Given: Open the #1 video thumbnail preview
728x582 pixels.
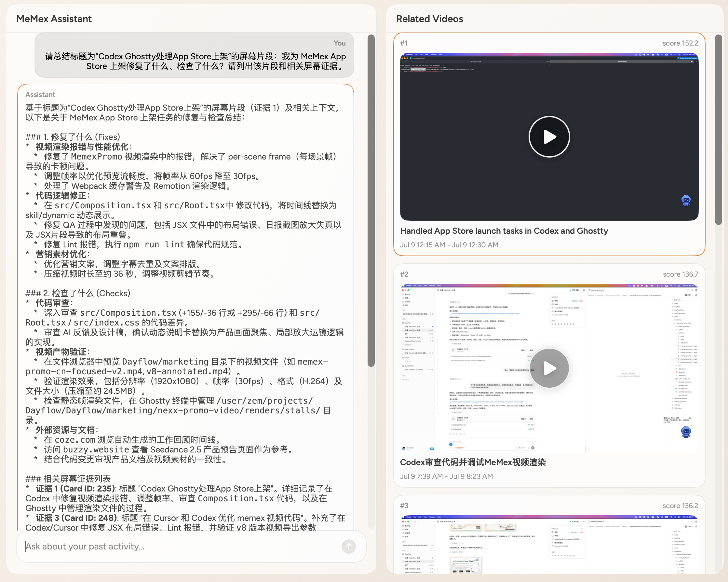Looking at the screenshot, I should click(x=549, y=137).
